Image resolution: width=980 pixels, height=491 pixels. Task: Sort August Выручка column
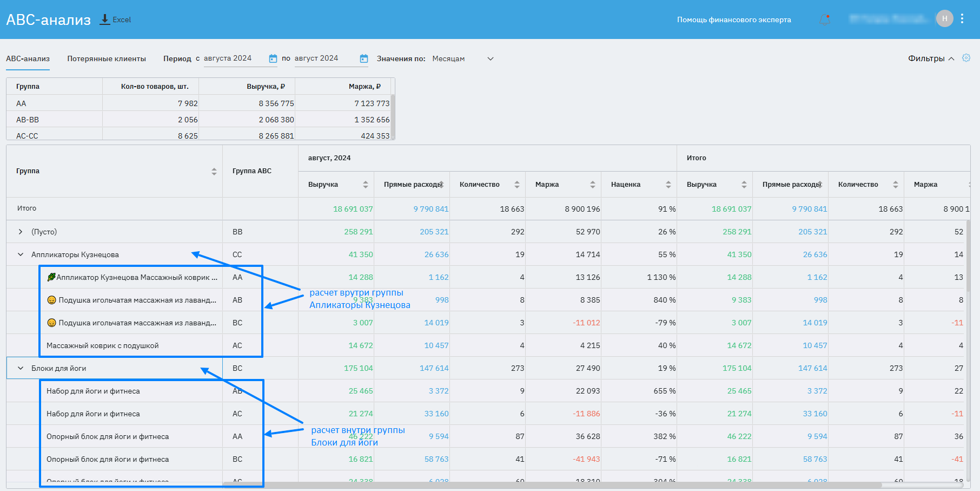tap(366, 185)
